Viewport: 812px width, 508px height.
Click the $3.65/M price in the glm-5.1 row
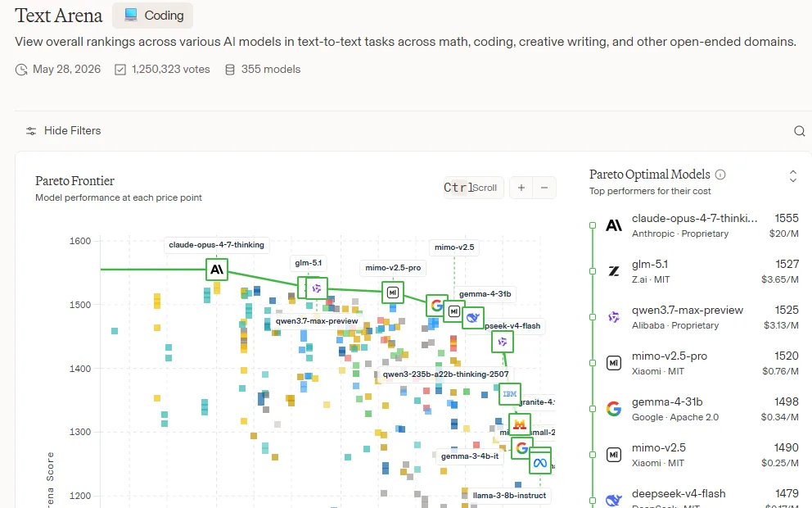pyautogui.click(x=780, y=279)
